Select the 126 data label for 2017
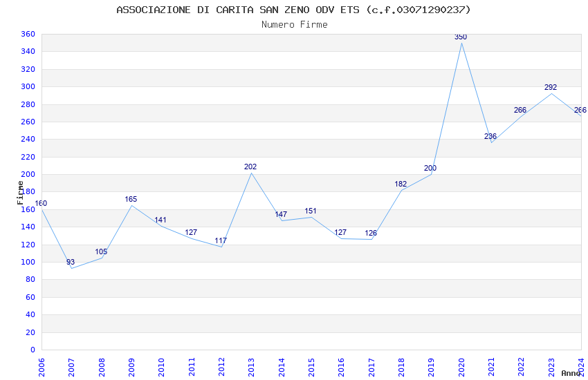Viewport: 588px width, 380px height. (x=371, y=233)
